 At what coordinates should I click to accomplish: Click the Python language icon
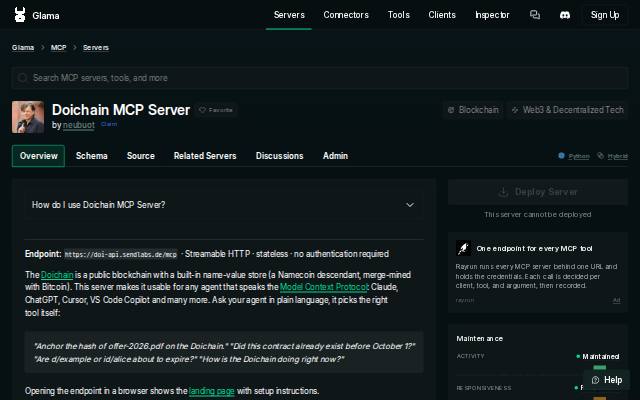pyautogui.click(x=561, y=156)
